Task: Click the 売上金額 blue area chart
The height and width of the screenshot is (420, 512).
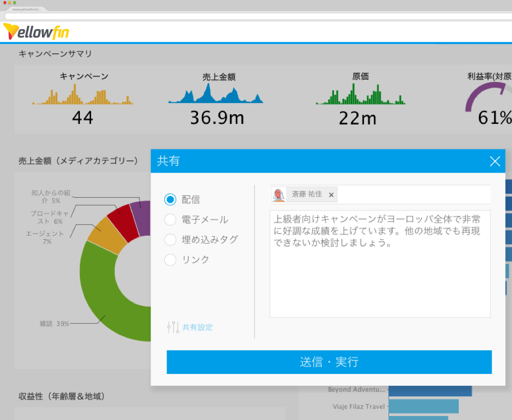Action: (x=215, y=95)
